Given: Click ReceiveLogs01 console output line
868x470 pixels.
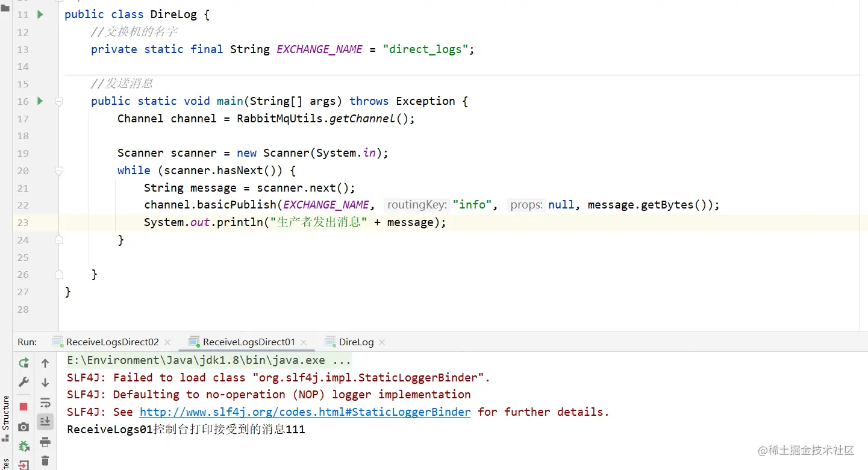Looking at the screenshot, I should pyautogui.click(x=186, y=430).
